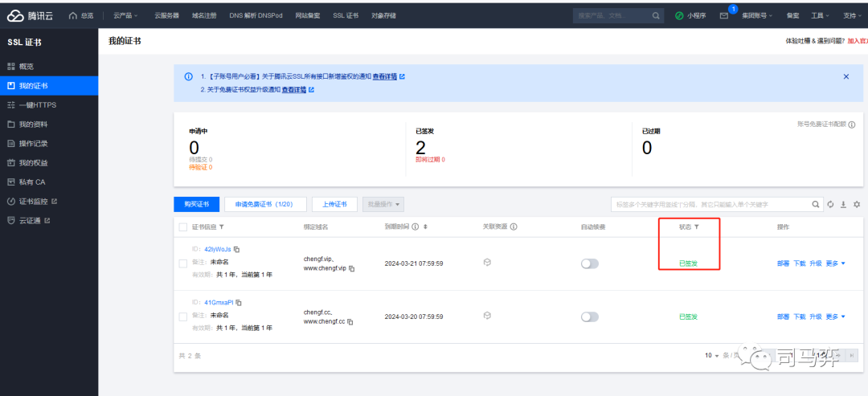Open 备案 in the top bar
This screenshot has width=868, height=396.
click(792, 15)
